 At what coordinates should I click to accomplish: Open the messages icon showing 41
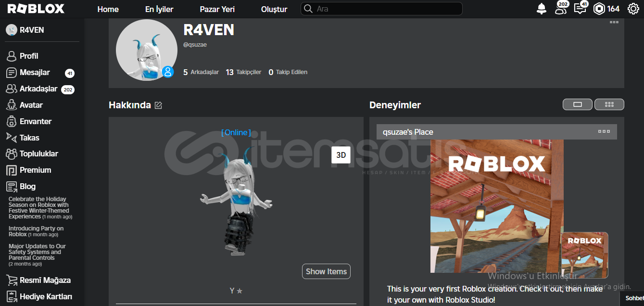point(581,8)
